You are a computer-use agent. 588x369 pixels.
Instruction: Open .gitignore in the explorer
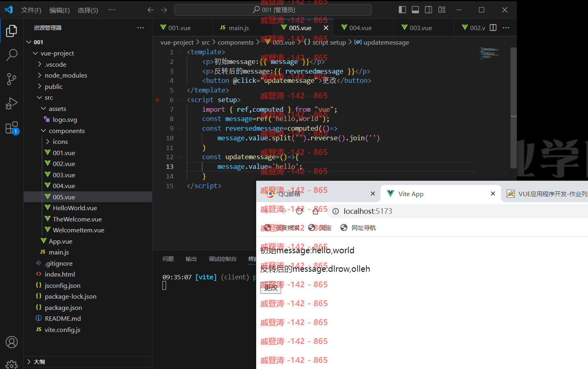(x=88, y=263)
